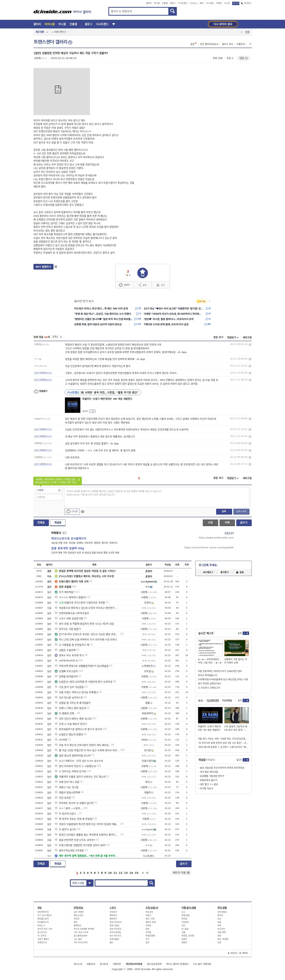Click the XR GAME ad thumbnail in comments
Viewport: 285px width, 980px height.
coord(73,405)
